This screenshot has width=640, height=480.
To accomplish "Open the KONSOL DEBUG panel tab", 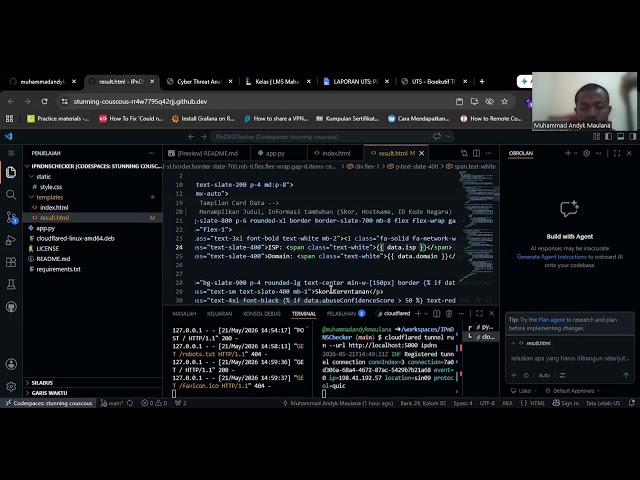I will click(262, 313).
